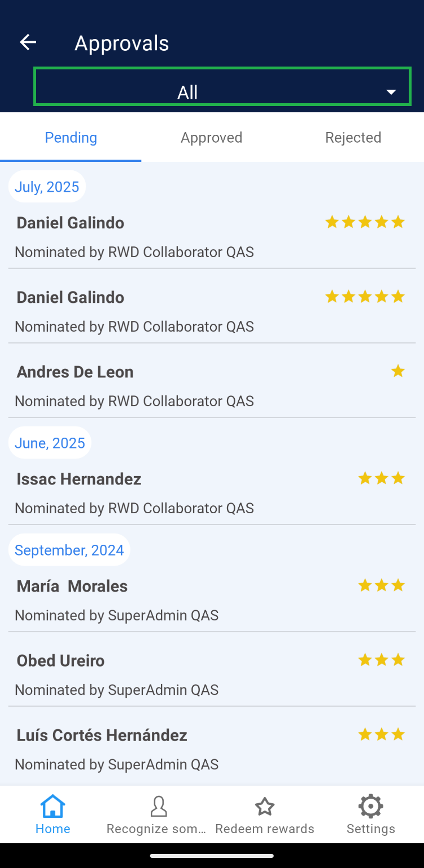The height and width of the screenshot is (868, 424).
Task: Tap the September, 2024 date chip
Action: (x=69, y=550)
